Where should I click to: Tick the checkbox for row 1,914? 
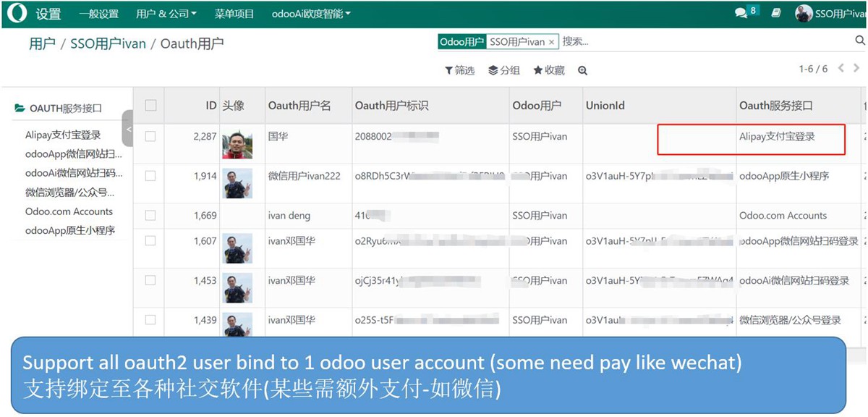(x=150, y=176)
